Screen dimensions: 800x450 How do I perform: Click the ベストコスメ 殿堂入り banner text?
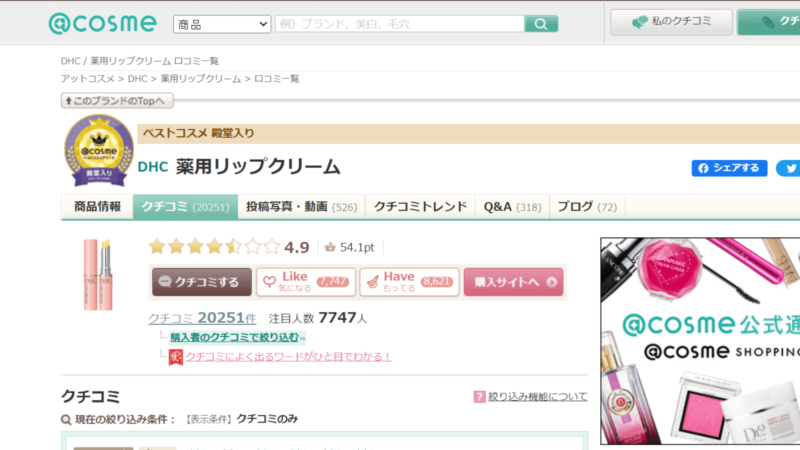point(198,134)
